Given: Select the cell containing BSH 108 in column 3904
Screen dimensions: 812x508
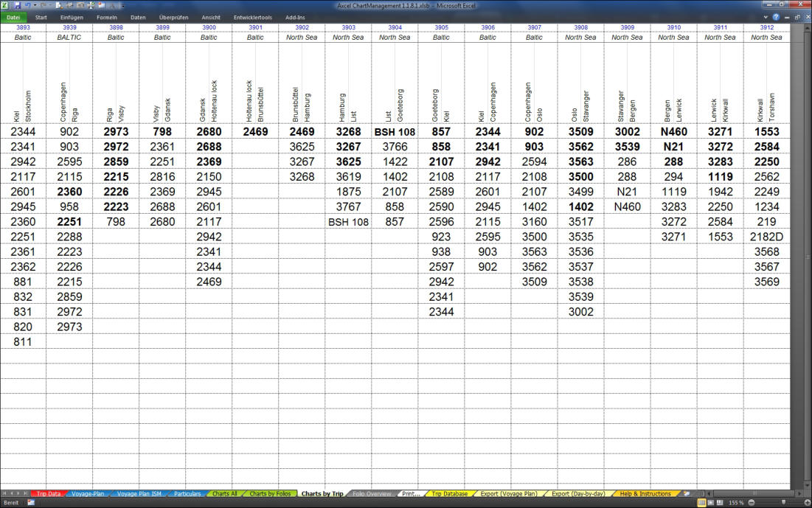Looking at the screenshot, I should click(395, 132).
